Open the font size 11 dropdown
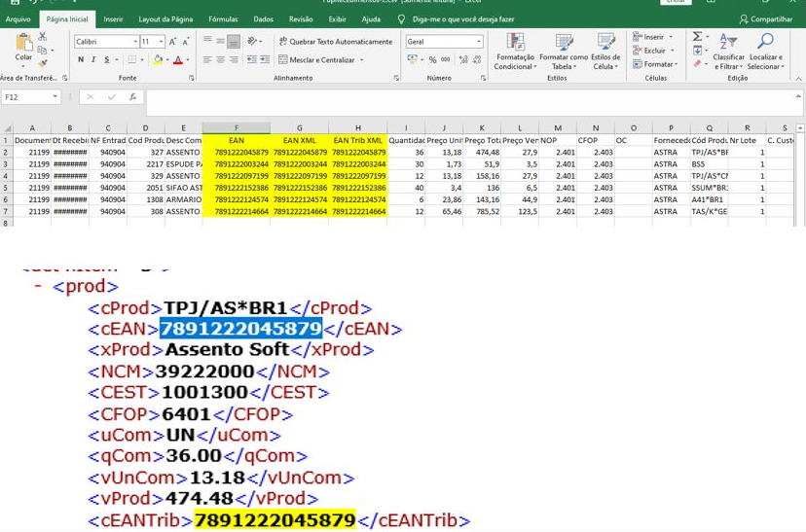The image size is (806, 532). pos(162,42)
